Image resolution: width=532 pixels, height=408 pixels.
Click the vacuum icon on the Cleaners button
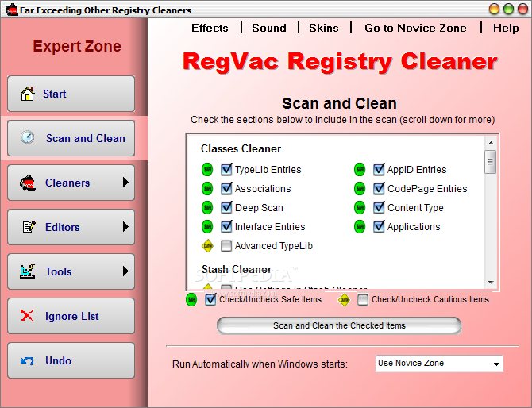[28, 183]
